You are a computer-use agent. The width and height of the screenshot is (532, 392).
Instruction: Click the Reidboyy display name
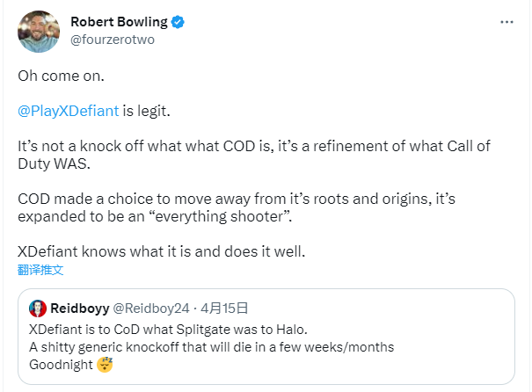point(80,309)
